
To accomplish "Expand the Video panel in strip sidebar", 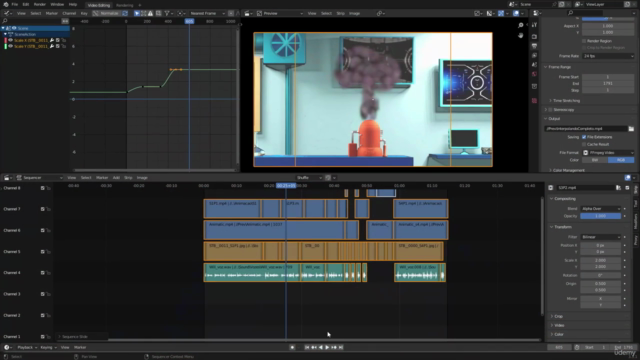I will click(559, 325).
